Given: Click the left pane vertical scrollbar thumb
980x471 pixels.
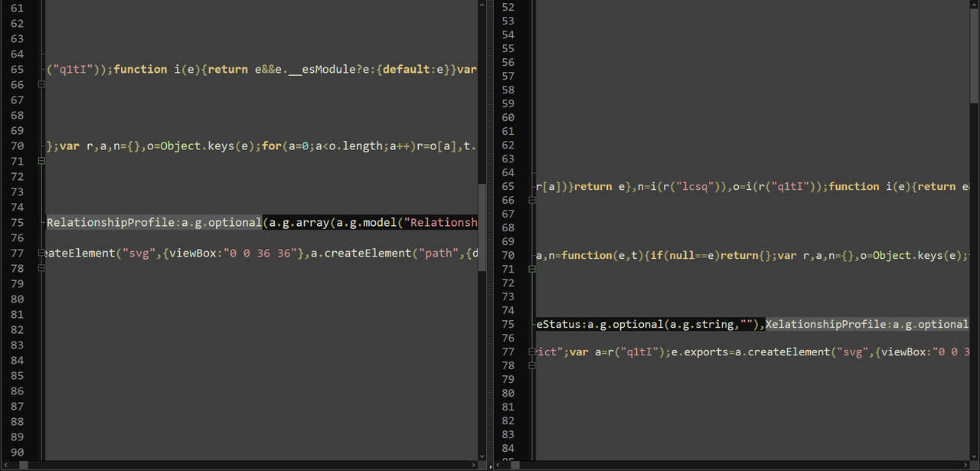Looking at the screenshot, I should coord(482,227).
